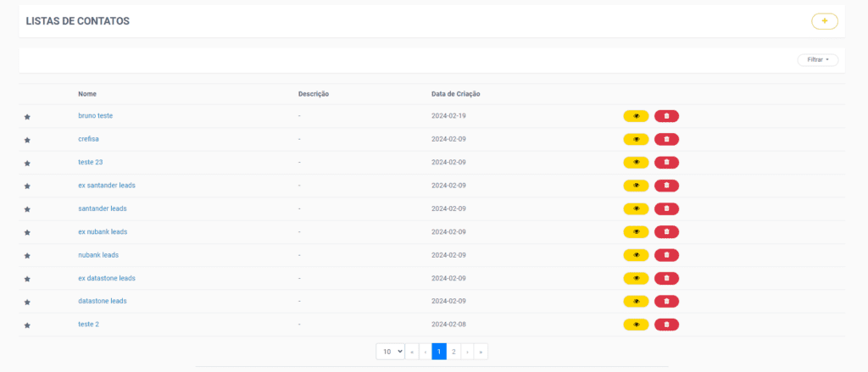868x372 pixels.
Task: View bruno teste list via eye button
Action: click(x=636, y=116)
